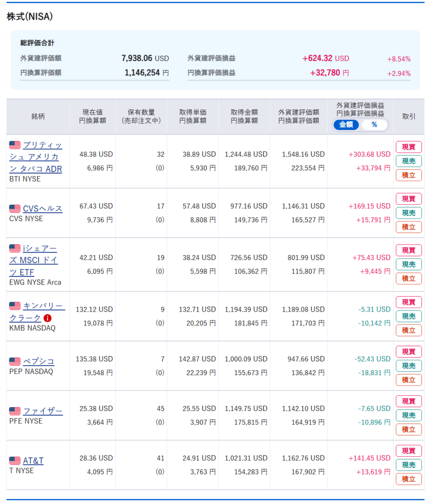The height and width of the screenshot is (504, 431).
Task: Click 現売 button for EWG
Action: point(408,264)
